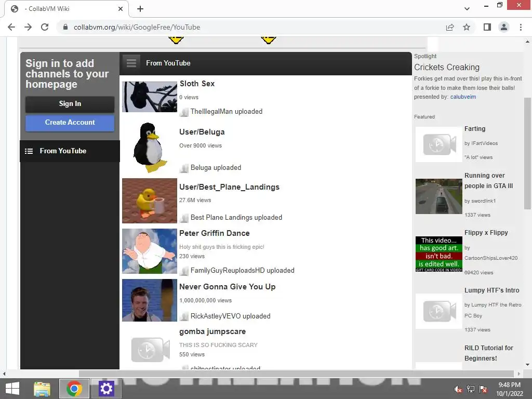This screenshot has width=532, height=399.
Task: Click the site security lock icon
Action: point(65,27)
